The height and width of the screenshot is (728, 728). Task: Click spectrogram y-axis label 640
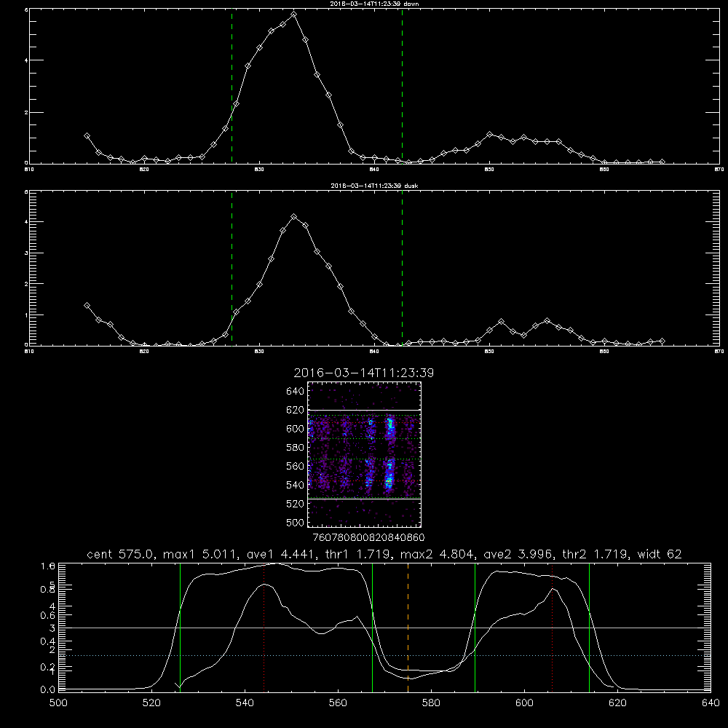pyautogui.click(x=296, y=391)
